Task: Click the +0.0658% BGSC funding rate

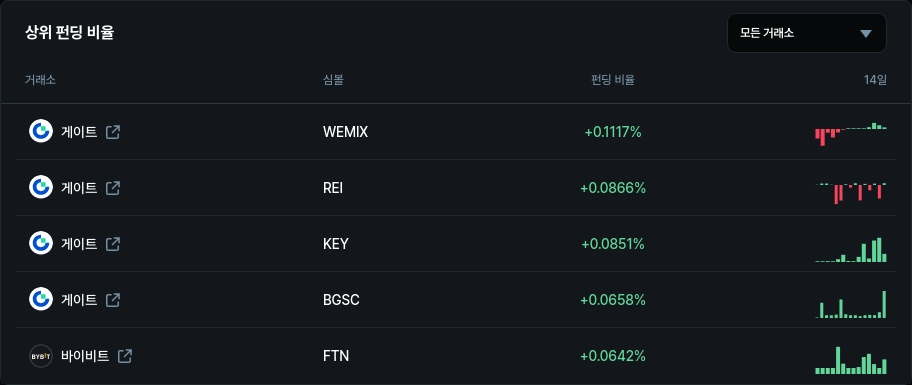Action: pos(613,300)
